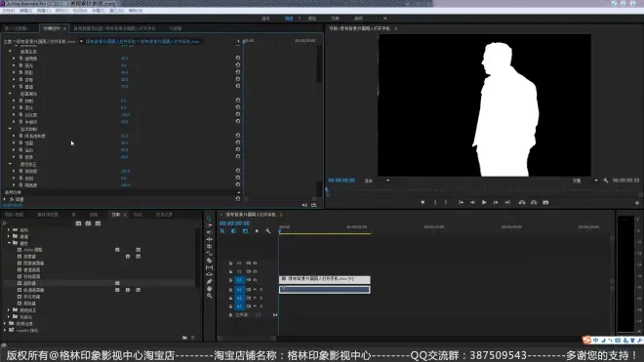Step back one frame in Program monitor
The height and width of the screenshot is (362, 644).
coord(472,202)
